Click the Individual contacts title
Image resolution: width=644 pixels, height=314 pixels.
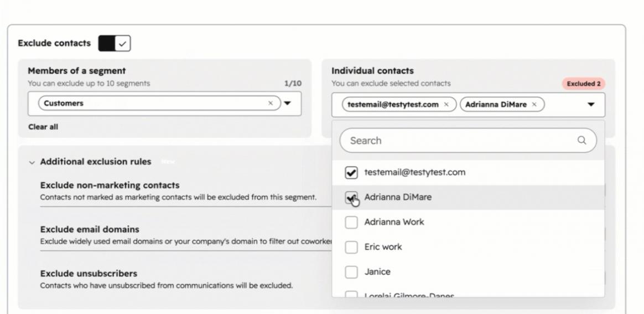point(372,71)
